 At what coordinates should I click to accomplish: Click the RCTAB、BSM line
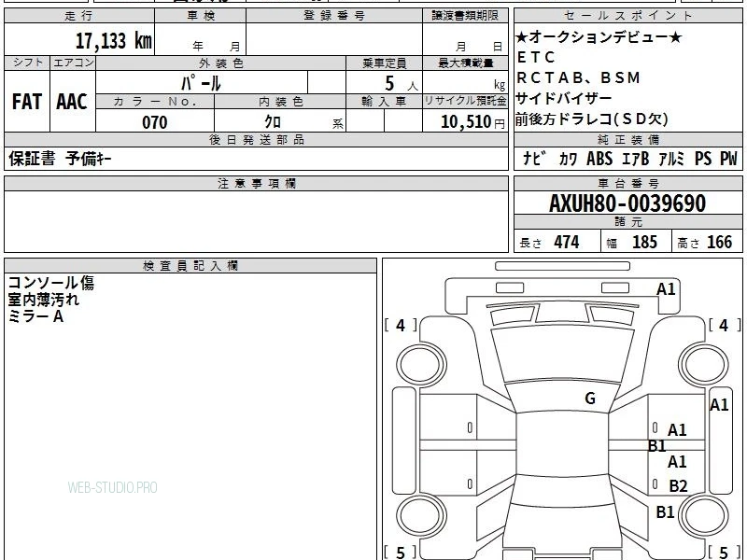click(x=578, y=77)
